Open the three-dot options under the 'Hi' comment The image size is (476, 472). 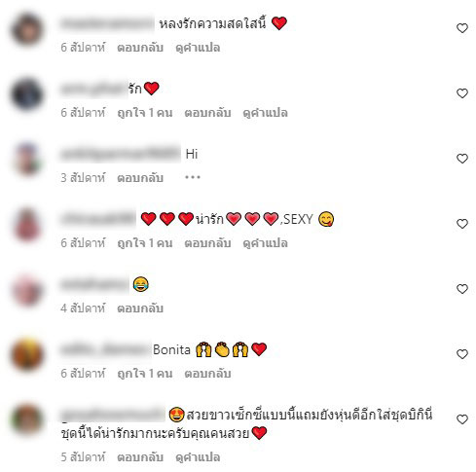coord(193,177)
